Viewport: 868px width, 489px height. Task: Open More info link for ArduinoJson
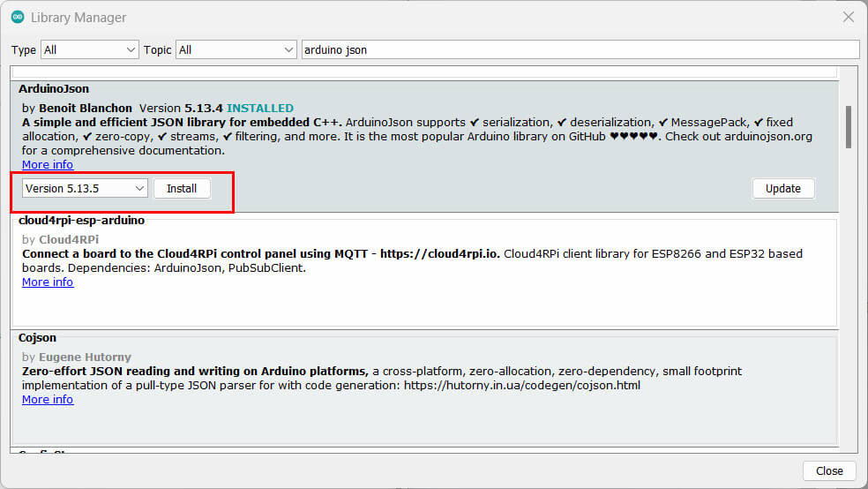(48, 164)
